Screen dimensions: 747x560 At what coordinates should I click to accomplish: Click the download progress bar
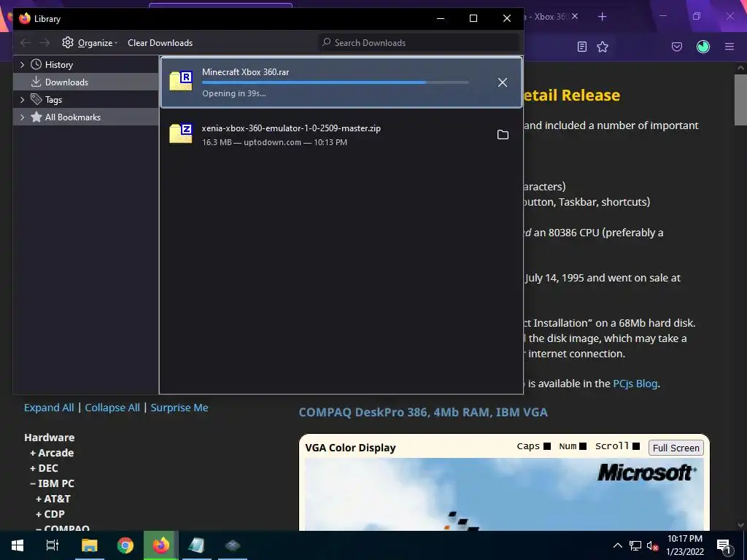point(336,83)
